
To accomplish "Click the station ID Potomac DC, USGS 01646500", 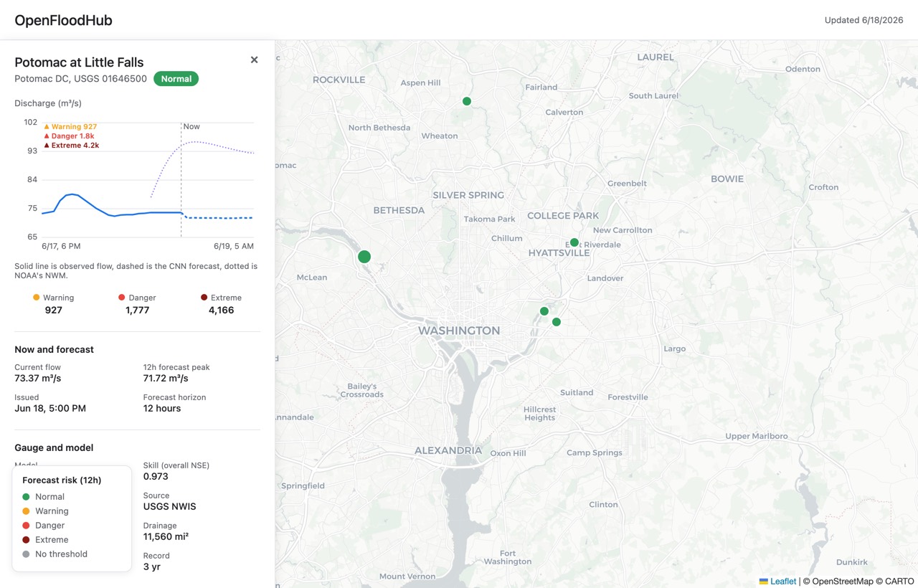I will (x=80, y=79).
